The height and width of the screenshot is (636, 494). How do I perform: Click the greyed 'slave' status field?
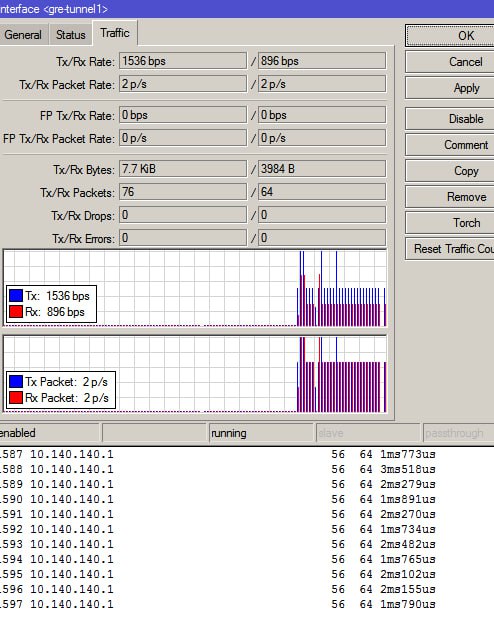[x=367, y=433]
